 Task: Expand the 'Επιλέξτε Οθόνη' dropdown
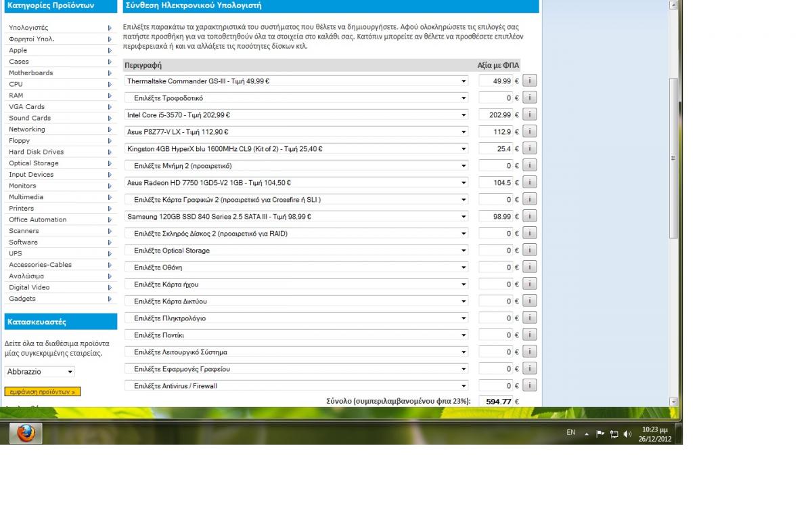pyautogui.click(x=296, y=268)
